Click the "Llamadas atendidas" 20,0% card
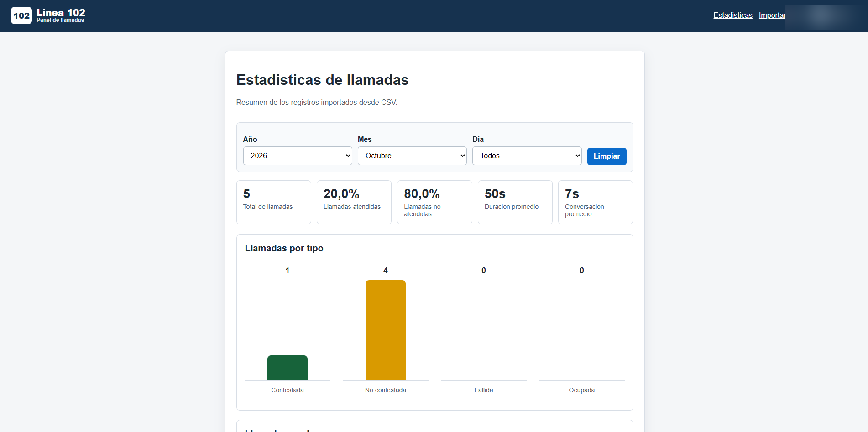Screen dimensions: 868x432 tap(354, 202)
